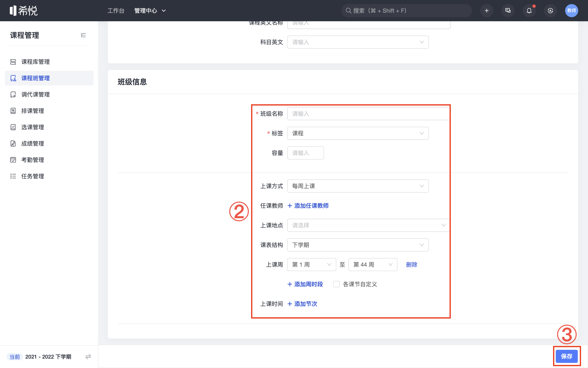Click the plus quick-create icon
Viewport: 588px width, 368px height.
[487, 11]
